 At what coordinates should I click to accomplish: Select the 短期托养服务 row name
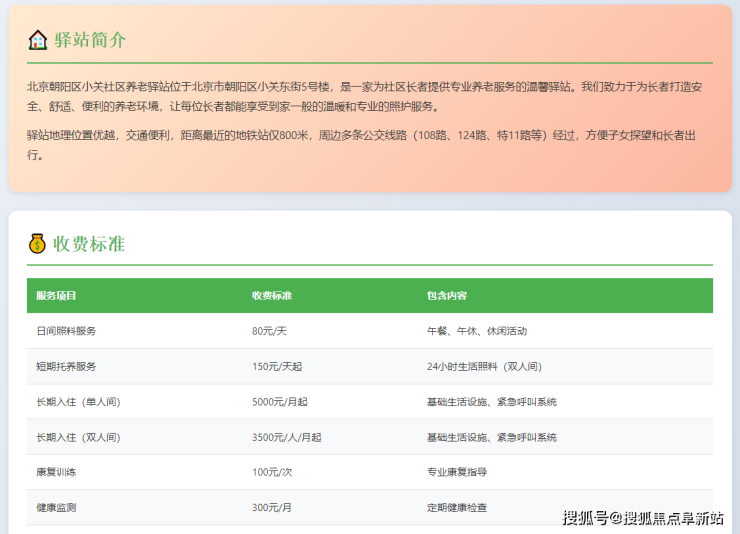66,366
